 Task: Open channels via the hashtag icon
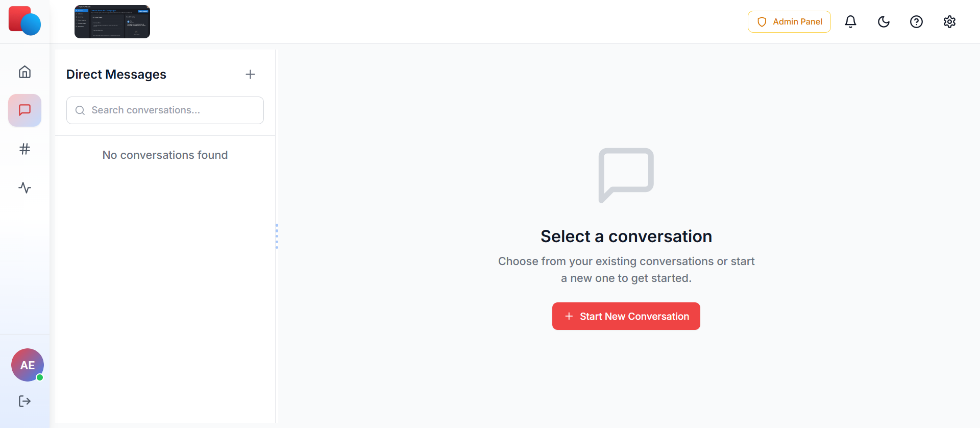(x=24, y=149)
